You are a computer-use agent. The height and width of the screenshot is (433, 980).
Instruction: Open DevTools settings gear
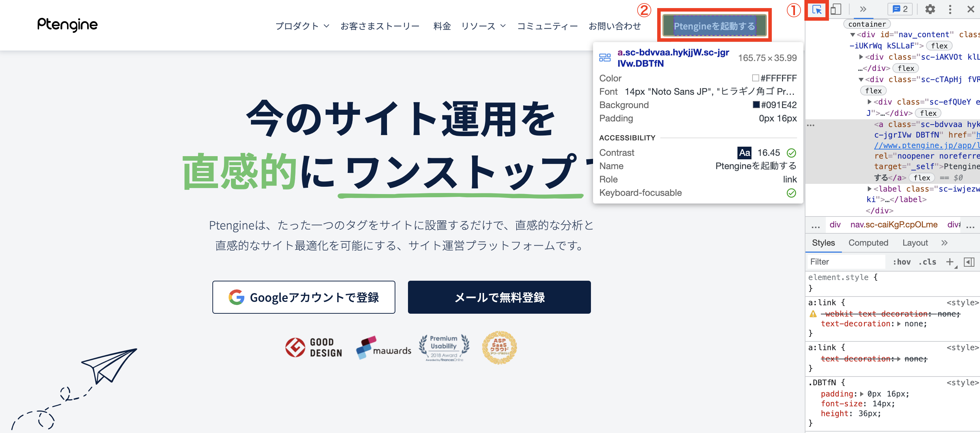[x=930, y=9]
